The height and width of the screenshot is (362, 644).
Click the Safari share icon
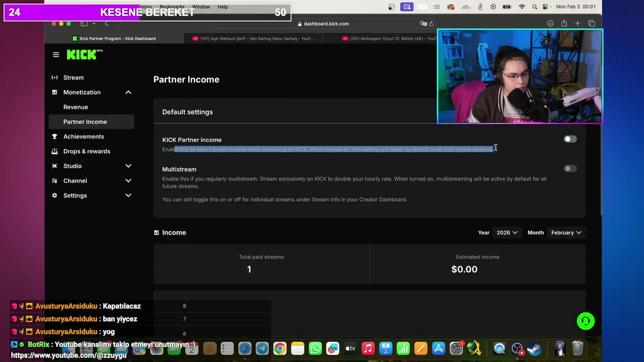[564, 24]
